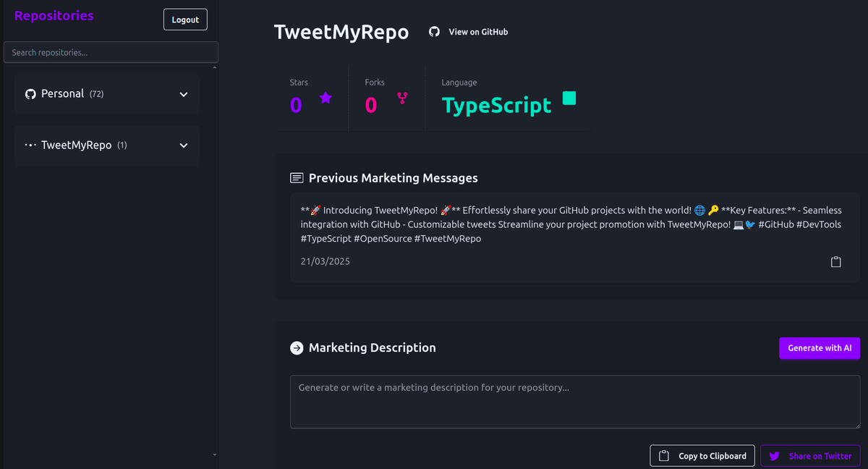Click the GitHub icon beside View on GitHub
Screen dimensions: 868x469
[x=434, y=32]
